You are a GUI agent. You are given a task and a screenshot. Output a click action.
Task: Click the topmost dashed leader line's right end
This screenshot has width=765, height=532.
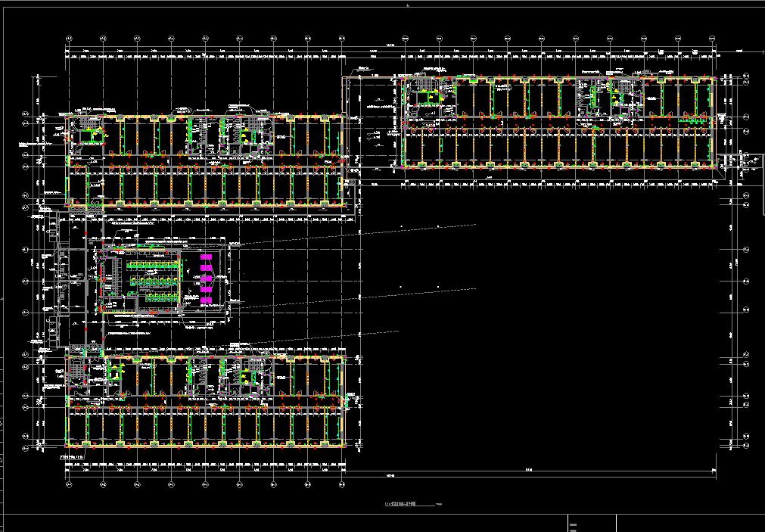pyautogui.click(x=475, y=226)
